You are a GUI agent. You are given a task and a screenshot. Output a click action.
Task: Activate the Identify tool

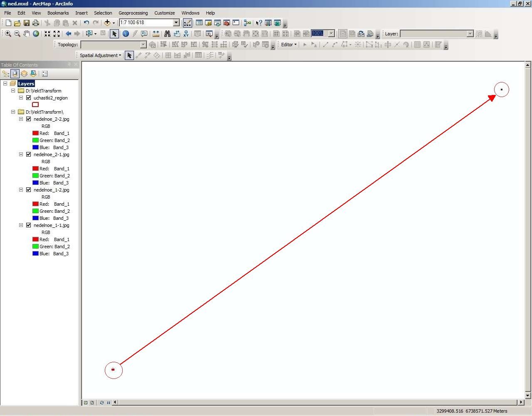click(x=126, y=34)
